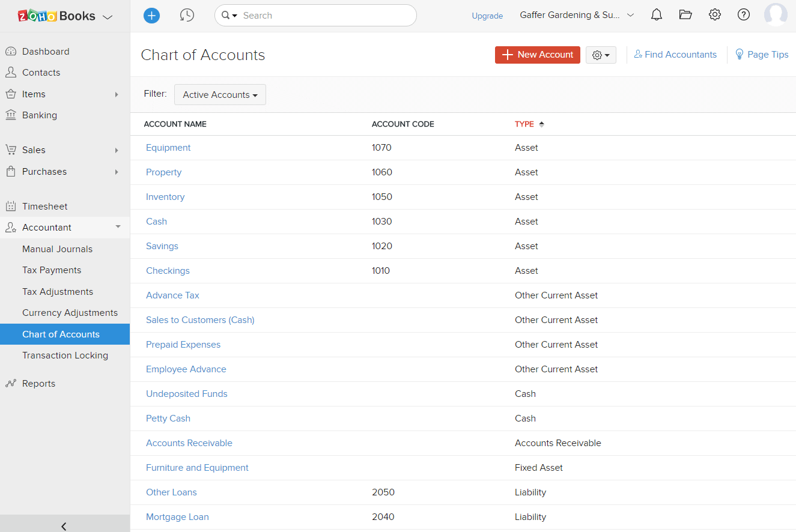Viewport: 796px width, 532px height.
Task: Open documents folder icon in header
Action: 685,15
